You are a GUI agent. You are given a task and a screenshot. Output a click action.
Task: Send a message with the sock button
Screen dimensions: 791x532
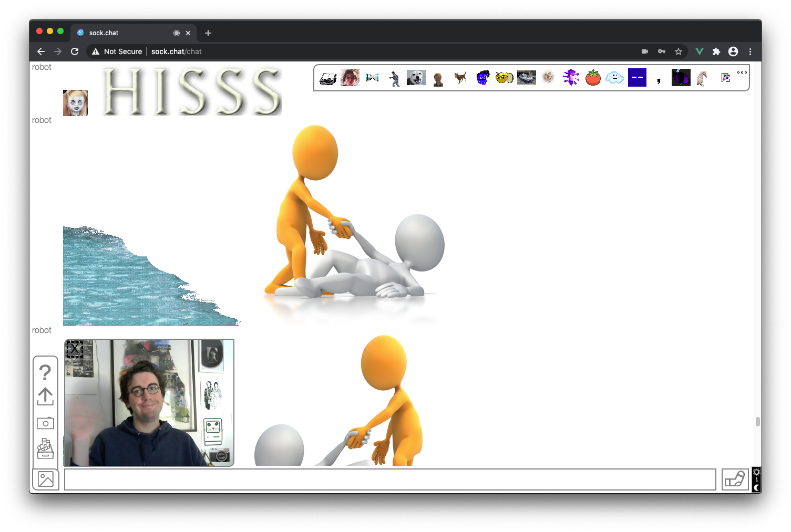click(x=735, y=478)
